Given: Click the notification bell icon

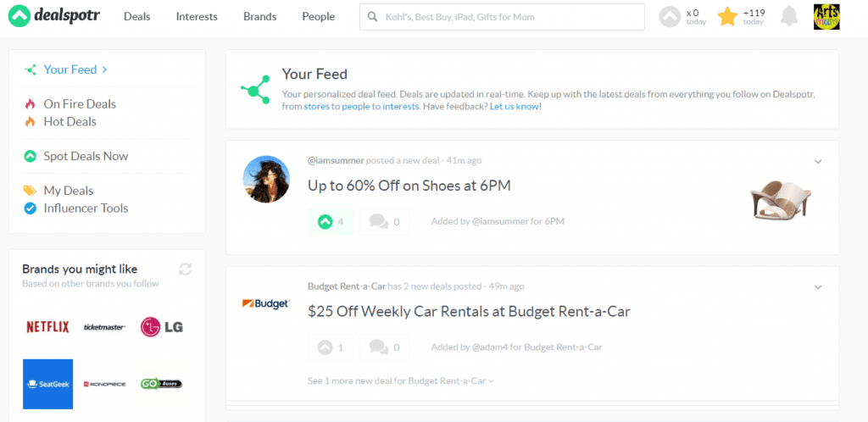Looking at the screenshot, I should (x=789, y=16).
